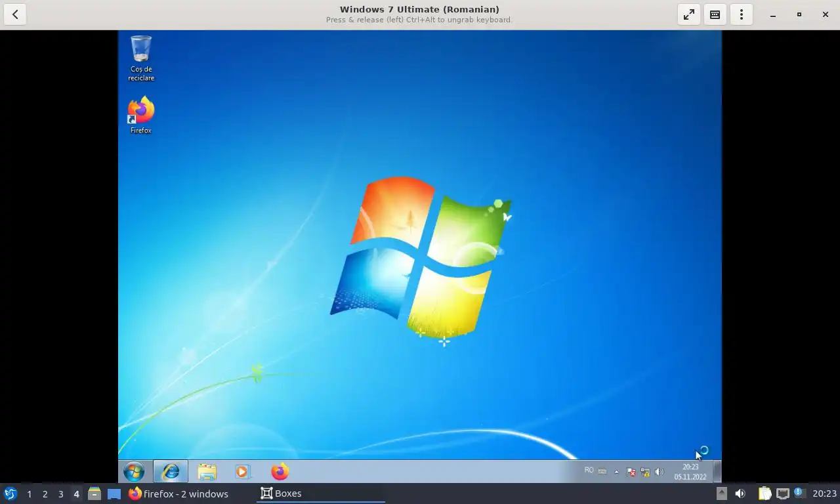Screen dimensions: 840x504
Task: Launch Internet Explorer from the Windows taskbar
Action: pyautogui.click(x=171, y=471)
